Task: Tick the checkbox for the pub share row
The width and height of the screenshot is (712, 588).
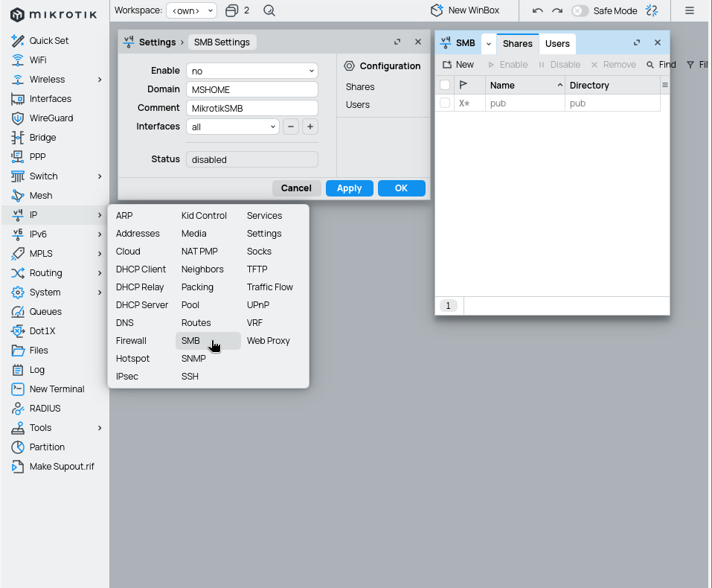Action: (x=445, y=103)
